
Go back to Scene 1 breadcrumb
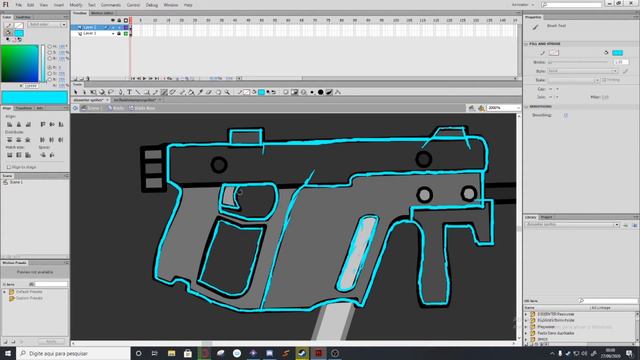(x=91, y=108)
